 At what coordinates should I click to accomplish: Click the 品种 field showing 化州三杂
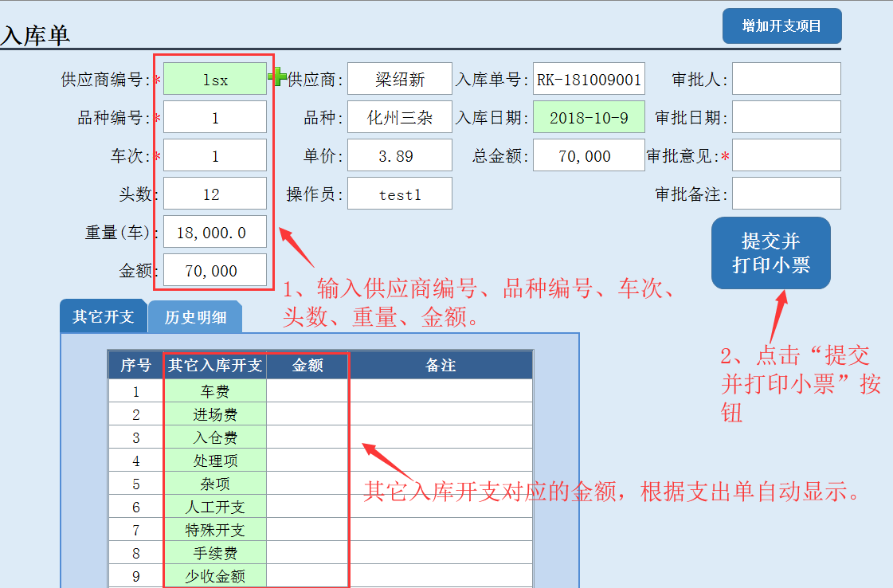click(400, 117)
